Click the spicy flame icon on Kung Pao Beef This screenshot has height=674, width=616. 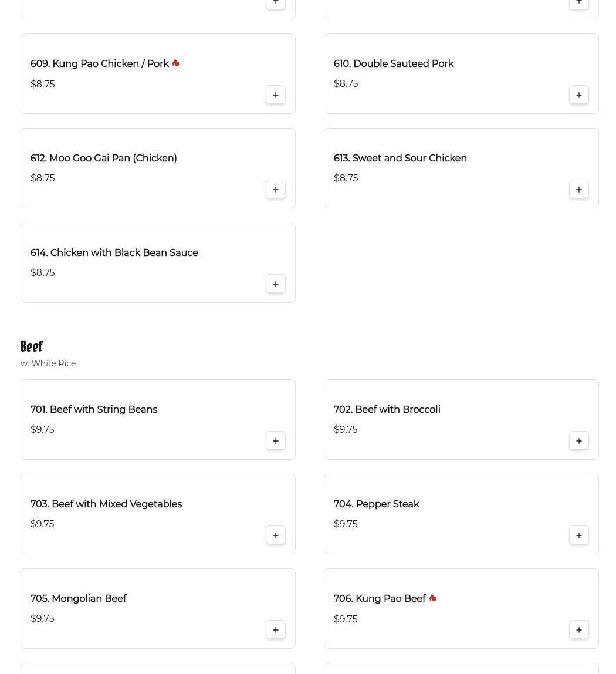coord(432,598)
